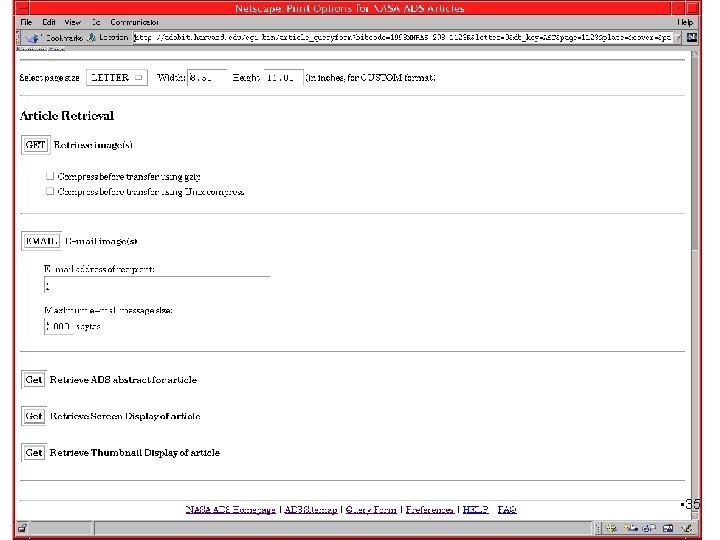Open the LETTER page size dropdown
Image resolution: width=720 pixels, height=540 pixels.
117,78
